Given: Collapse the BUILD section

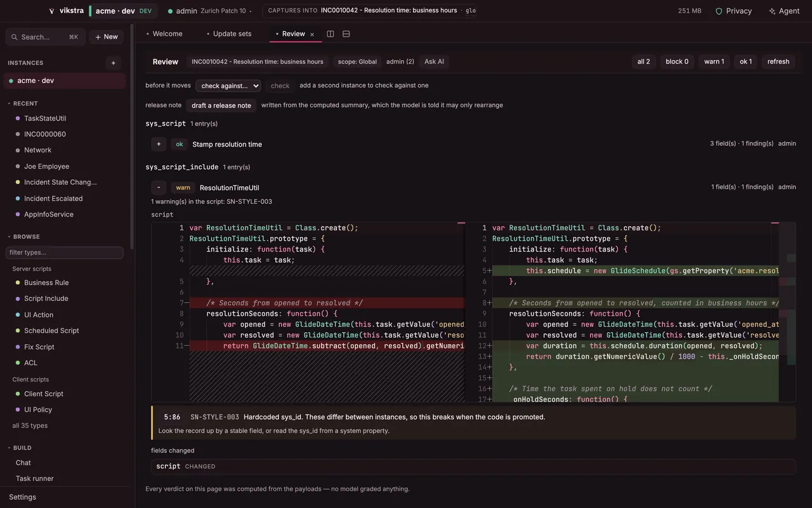Looking at the screenshot, I should 20,448.
